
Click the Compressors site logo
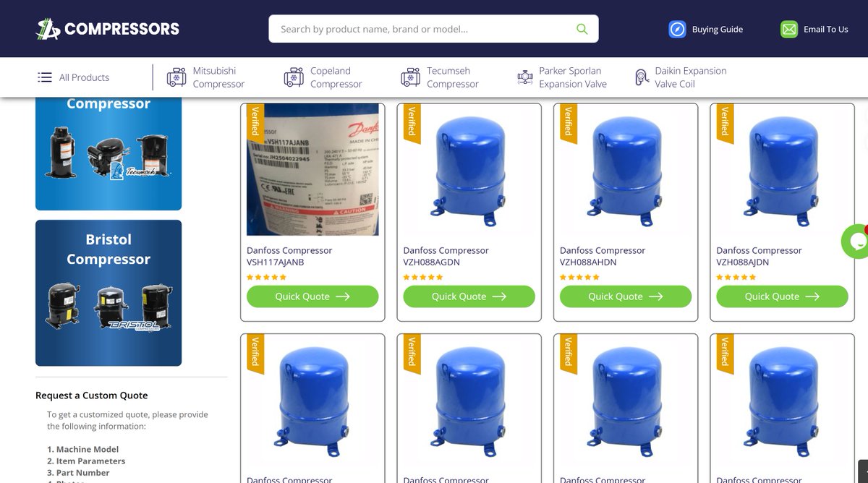[108, 29]
